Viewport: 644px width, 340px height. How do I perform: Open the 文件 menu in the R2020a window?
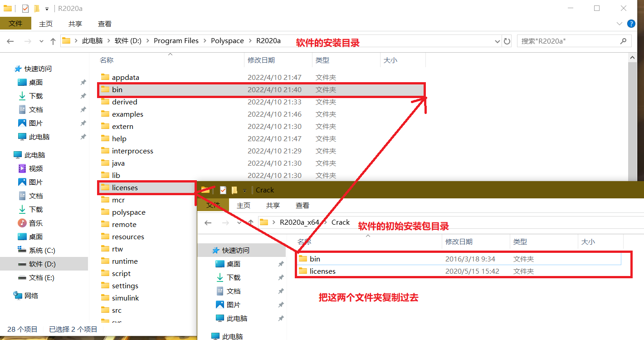point(15,24)
